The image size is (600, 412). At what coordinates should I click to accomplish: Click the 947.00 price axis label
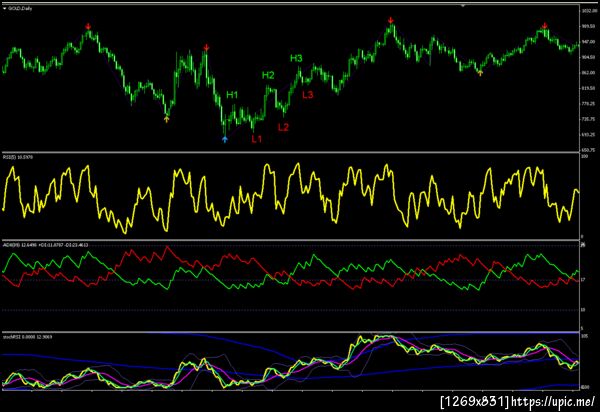(x=589, y=42)
